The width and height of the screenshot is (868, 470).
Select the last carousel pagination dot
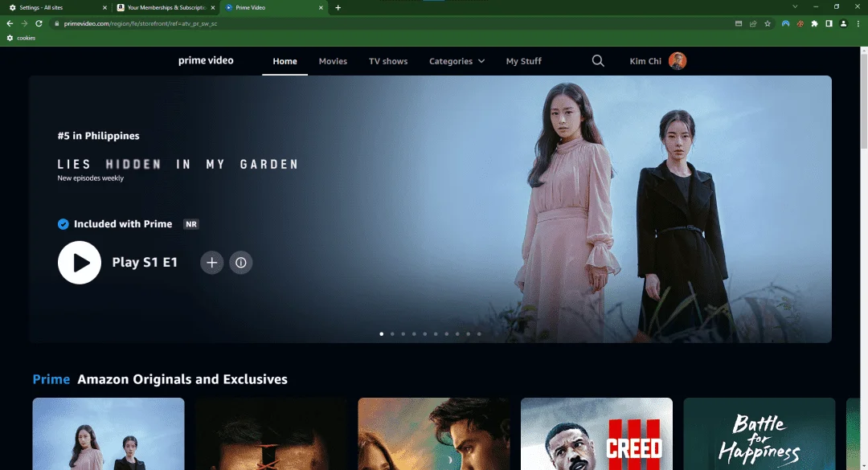click(479, 333)
